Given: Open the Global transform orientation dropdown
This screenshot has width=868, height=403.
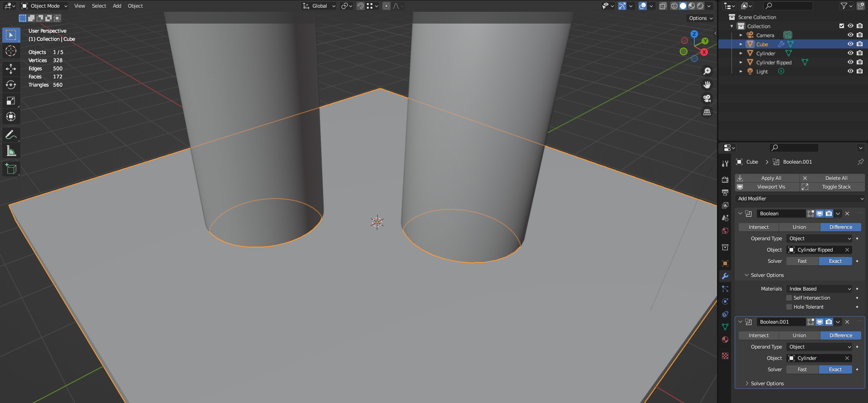Looking at the screenshot, I should click(x=319, y=6).
